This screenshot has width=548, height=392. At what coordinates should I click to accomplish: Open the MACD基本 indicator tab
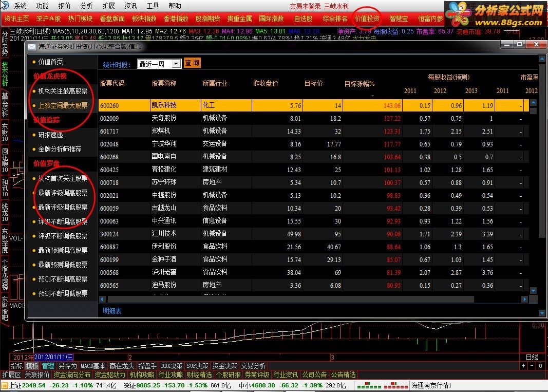click(93, 366)
